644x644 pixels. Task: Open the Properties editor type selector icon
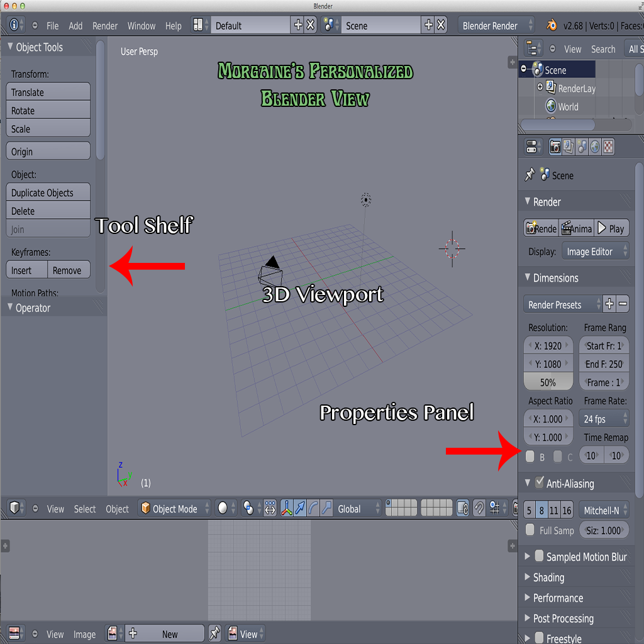click(533, 147)
